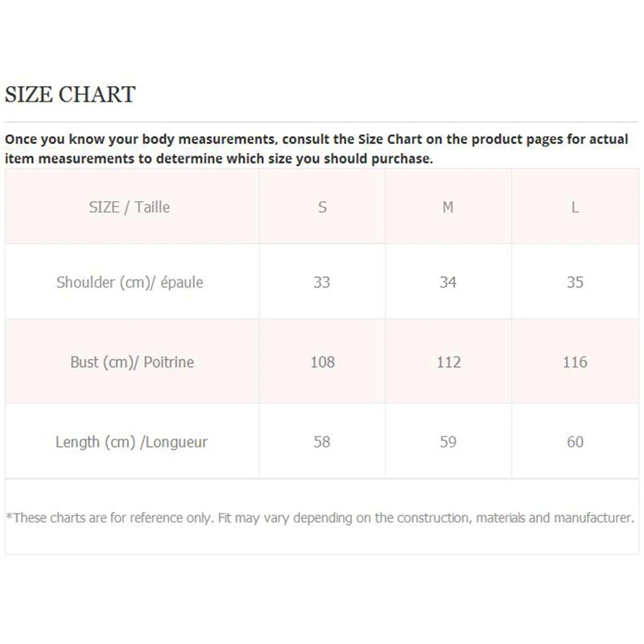The image size is (644, 644).
Task: Click the SIZE CHART heading
Action: click(70, 95)
